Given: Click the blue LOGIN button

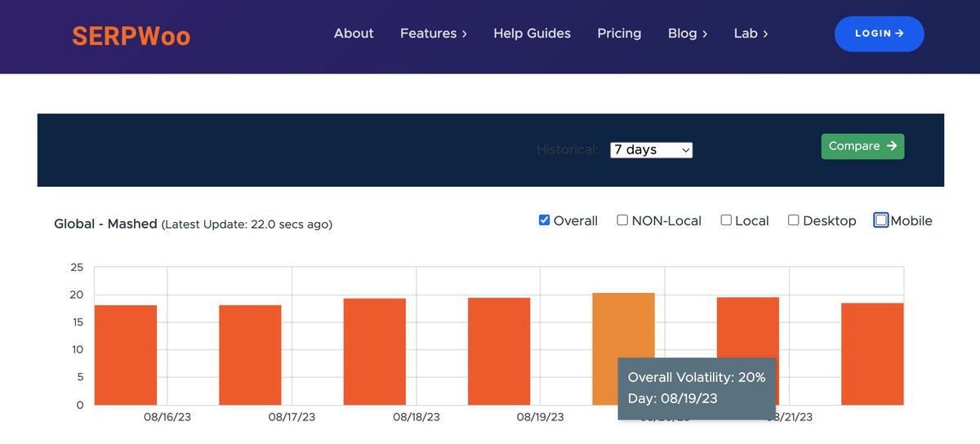Looking at the screenshot, I should pos(880,33).
